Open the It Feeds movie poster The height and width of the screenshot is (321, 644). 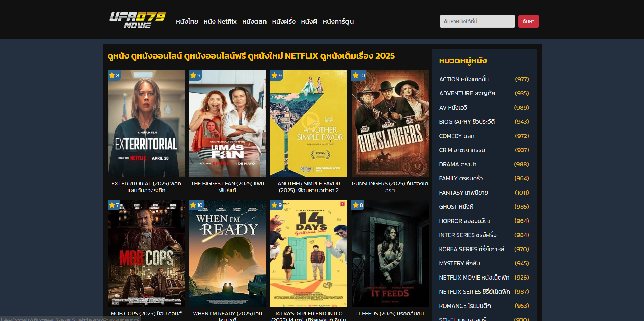tap(390, 254)
